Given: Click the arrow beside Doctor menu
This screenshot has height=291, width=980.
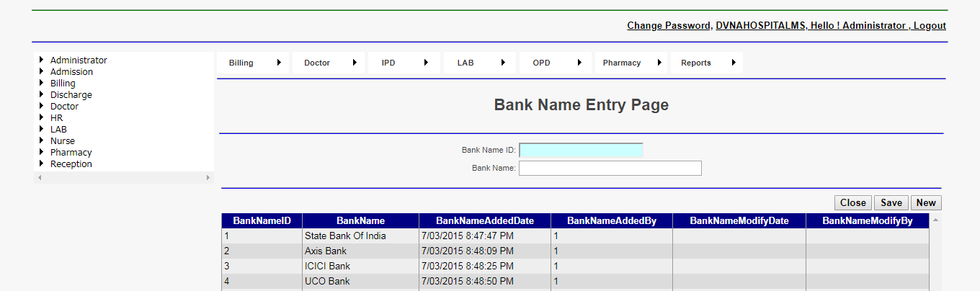Looking at the screenshot, I should coord(355,63).
